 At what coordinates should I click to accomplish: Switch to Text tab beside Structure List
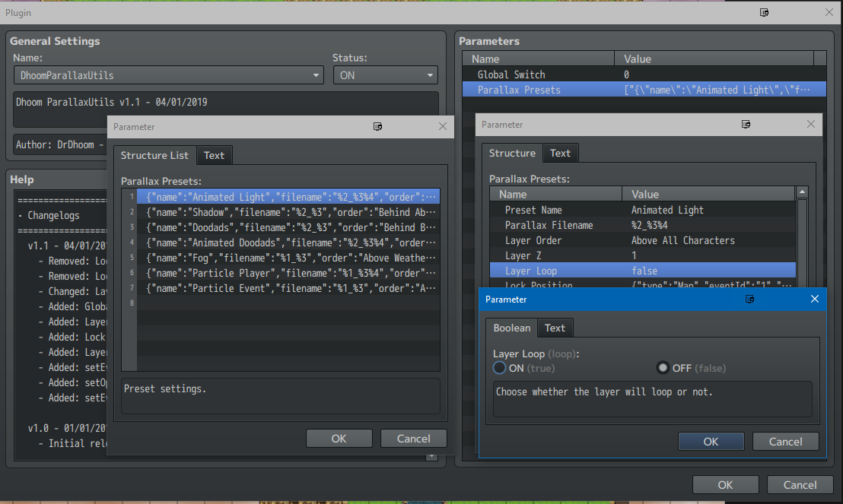pyautogui.click(x=214, y=155)
